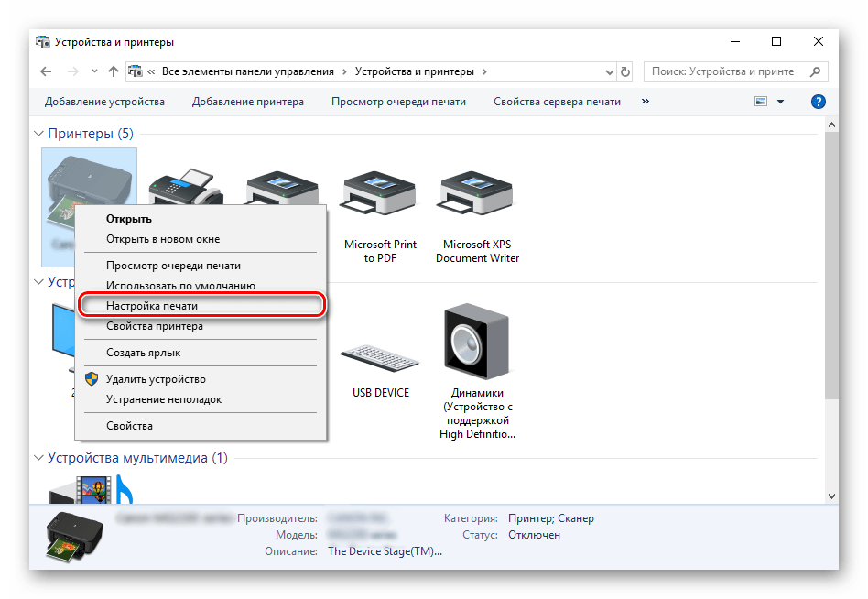Click Добавление устройства on the toolbar
Image resolution: width=868 pixels, height=599 pixels.
pos(105,102)
